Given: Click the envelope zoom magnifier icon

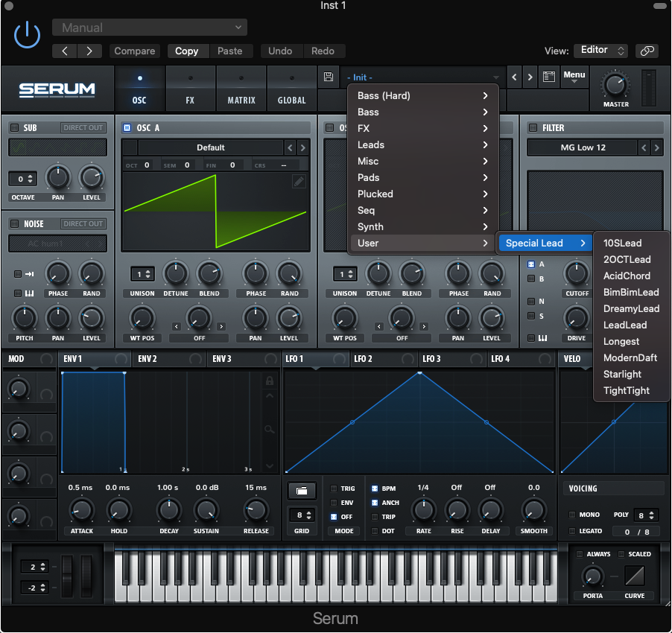Looking at the screenshot, I should (x=270, y=430).
